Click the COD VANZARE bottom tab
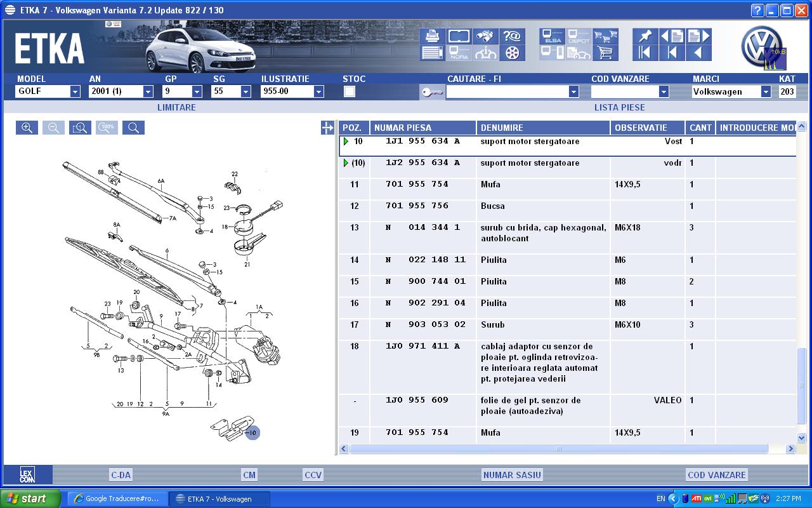The width and height of the screenshot is (812, 508). click(x=717, y=475)
